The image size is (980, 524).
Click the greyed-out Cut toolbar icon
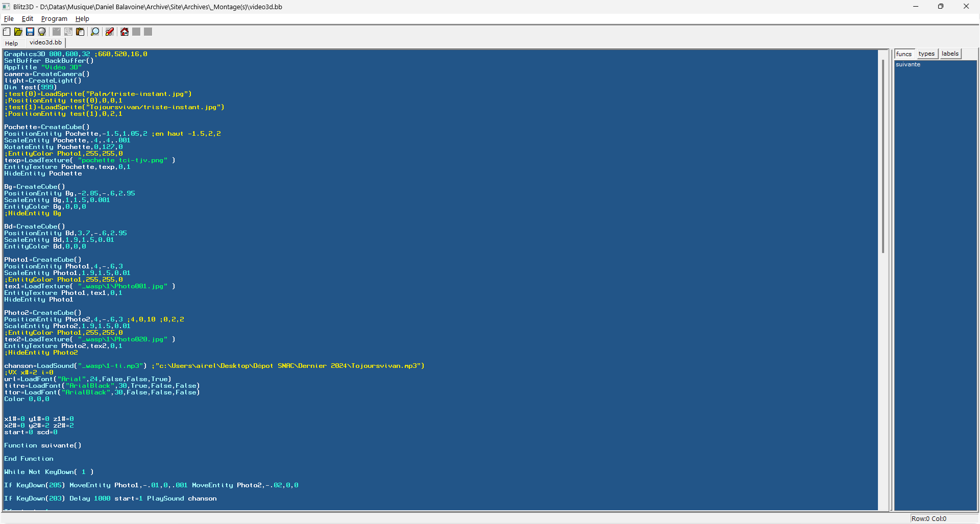click(57, 32)
